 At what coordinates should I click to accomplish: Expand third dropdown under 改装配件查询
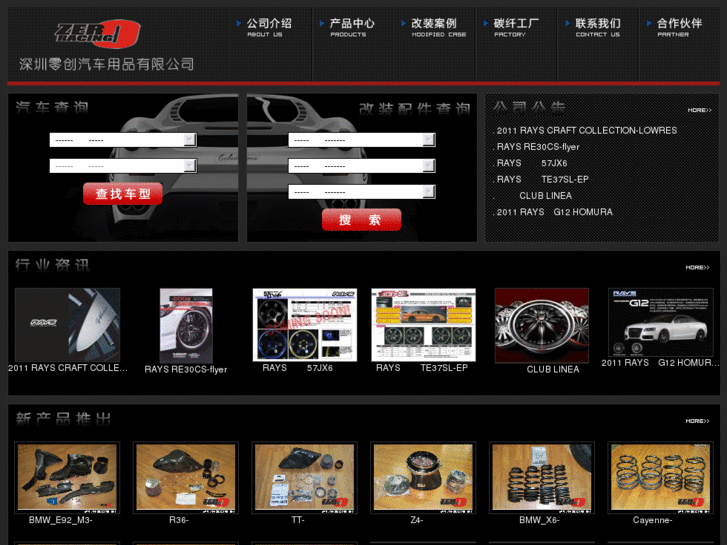[x=362, y=192]
